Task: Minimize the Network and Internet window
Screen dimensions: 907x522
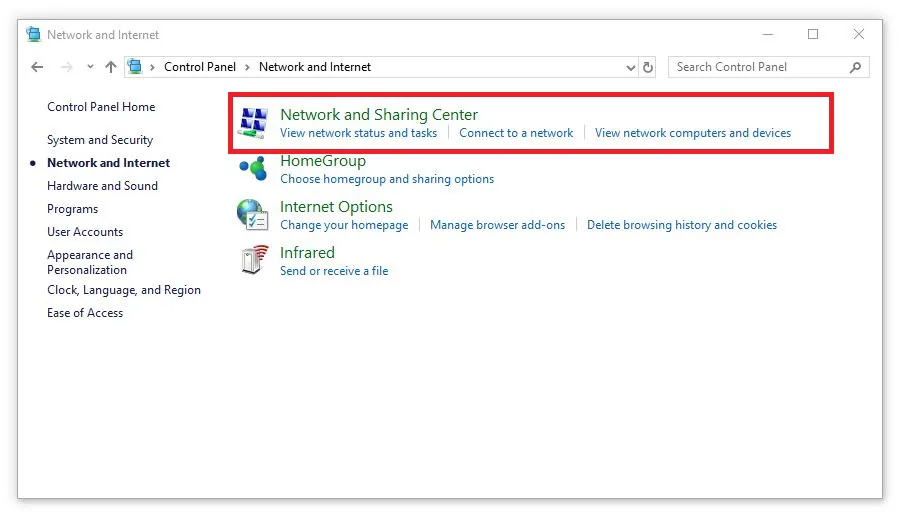Action: (768, 35)
